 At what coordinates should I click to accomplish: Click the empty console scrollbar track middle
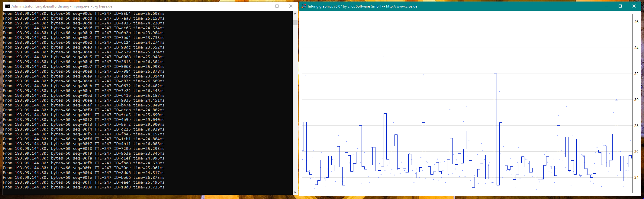(x=295, y=106)
